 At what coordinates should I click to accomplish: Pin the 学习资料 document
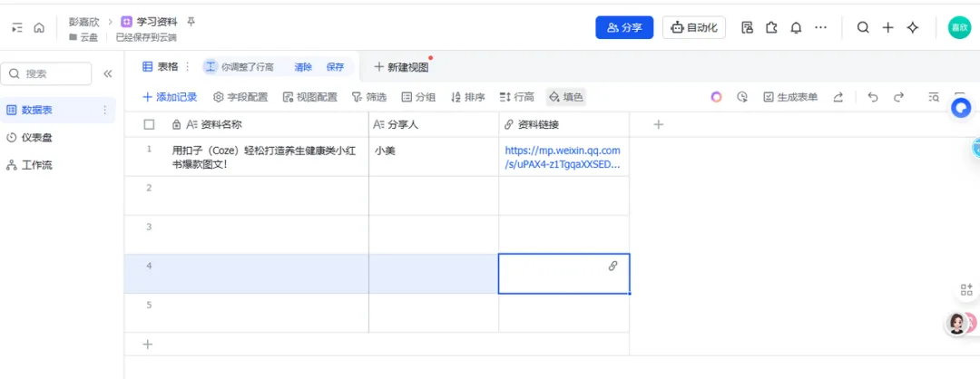point(190,21)
